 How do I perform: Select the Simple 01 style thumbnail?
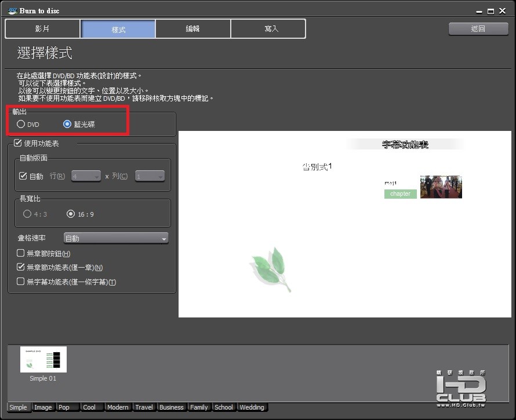pyautogui.click(x=43, y=360)
